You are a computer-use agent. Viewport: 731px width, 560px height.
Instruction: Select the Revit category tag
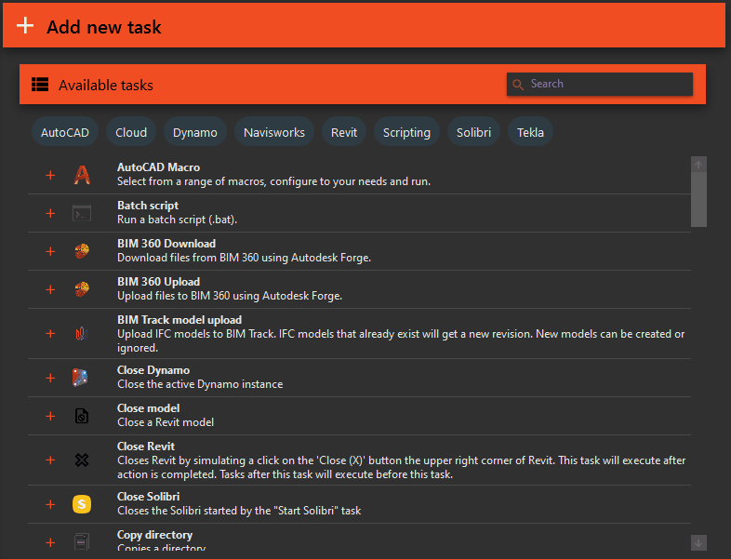click(x=344, y=132)
